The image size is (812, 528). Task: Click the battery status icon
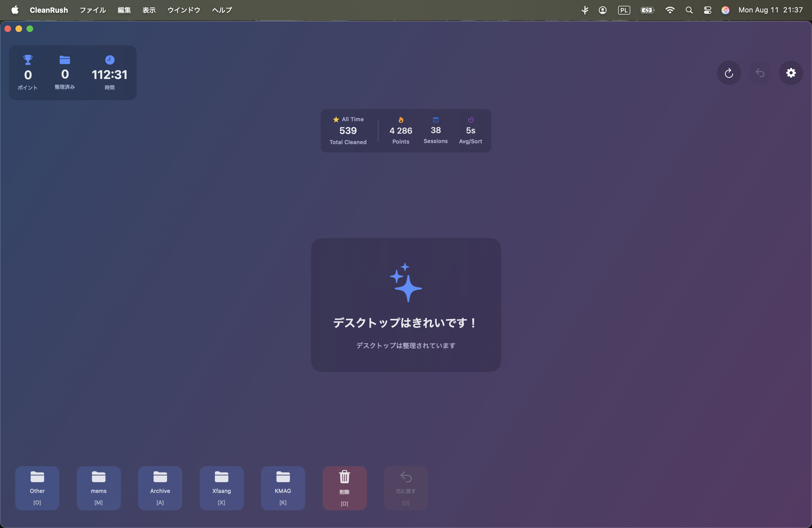648,10
